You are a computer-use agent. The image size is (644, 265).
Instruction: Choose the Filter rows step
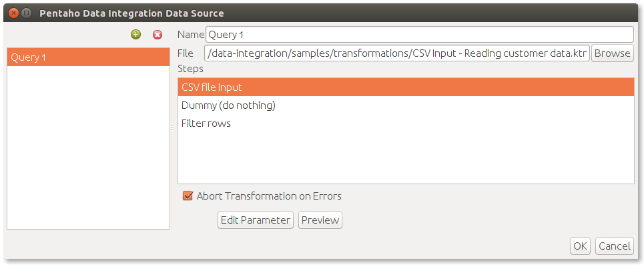[406, 123]
